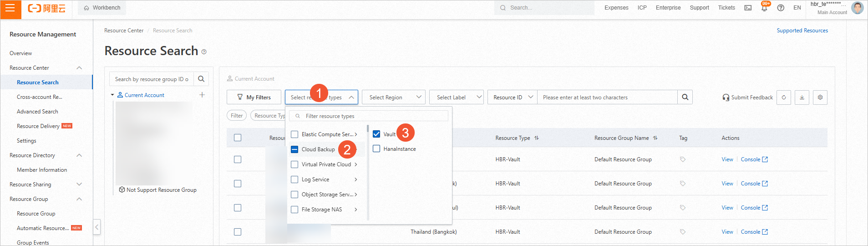Expand the Log Service submenu arrow
868x246 pixels.
coord(355,179)
